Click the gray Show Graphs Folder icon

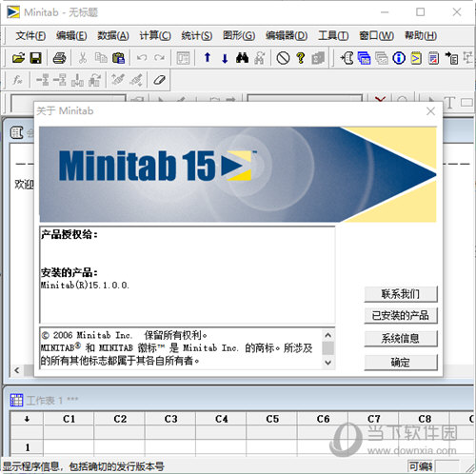382,58
